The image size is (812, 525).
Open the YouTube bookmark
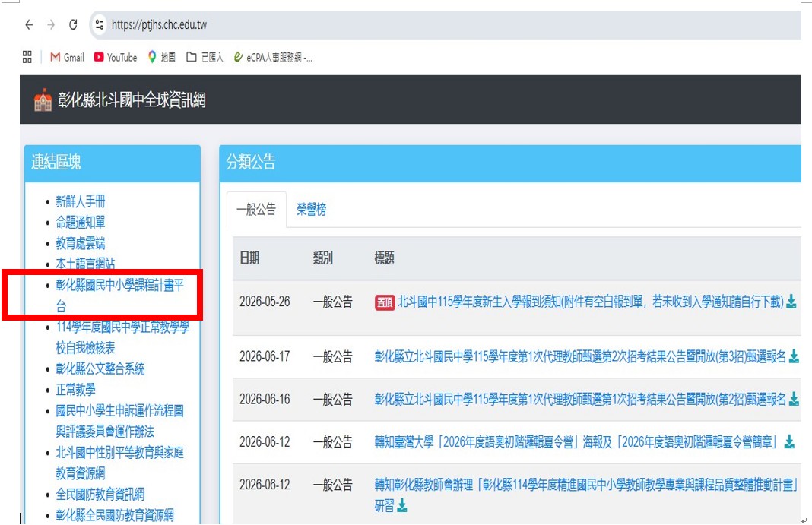coord(116,58)
